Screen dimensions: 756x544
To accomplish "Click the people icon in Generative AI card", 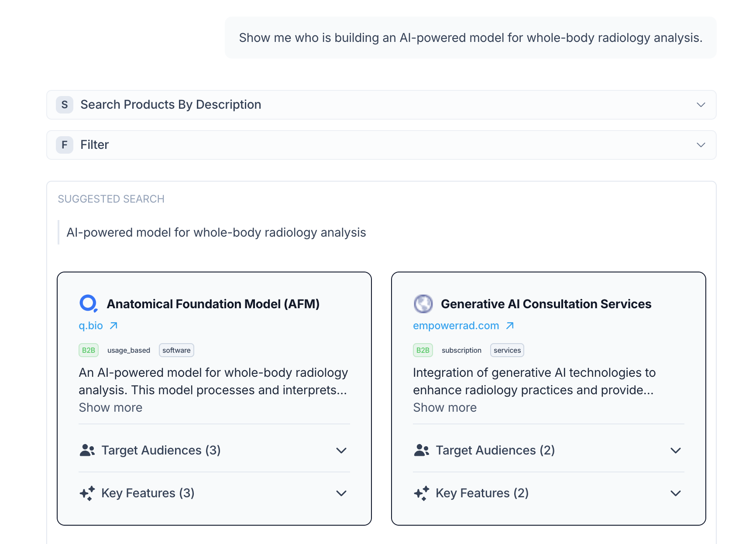I will pos(422,450).
